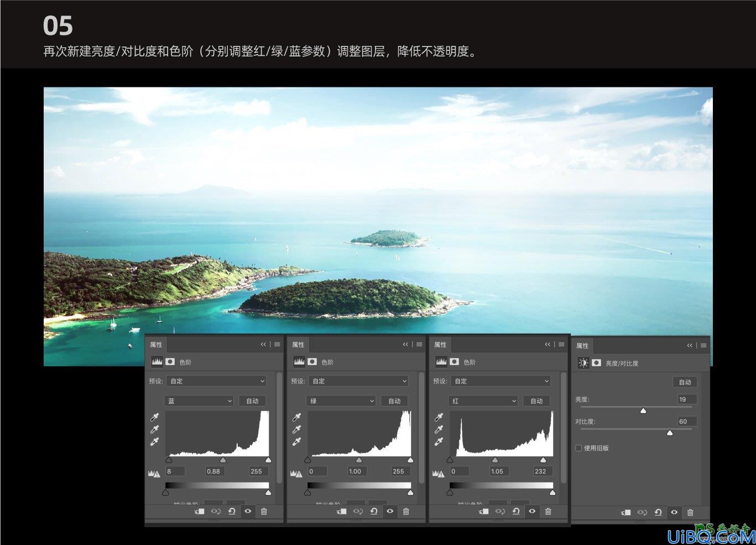
Task: Pick the white point eyedropper in red panel
Action: 439,442
